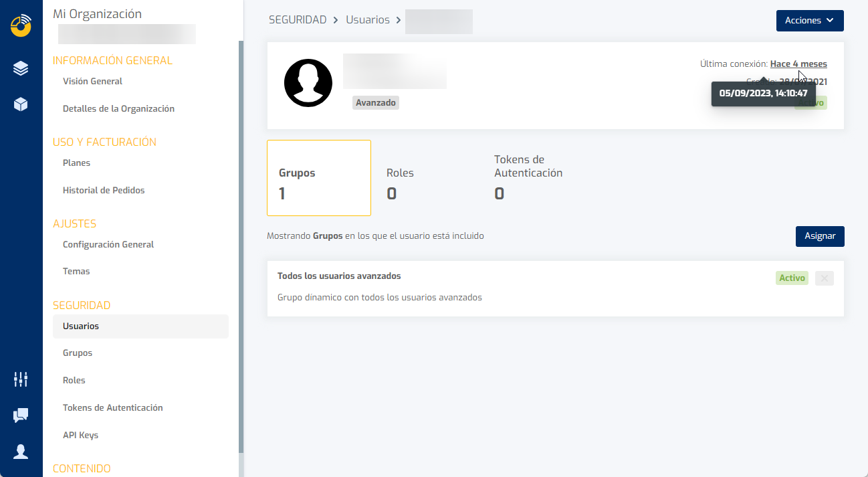Click the Hace 4 meses link
Image resolution: width=868 pixels, height=477 pixels.
coord(798,64)
